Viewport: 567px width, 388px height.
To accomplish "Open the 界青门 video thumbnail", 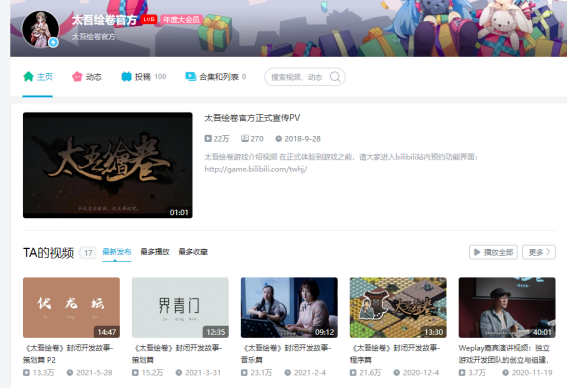I will click(x=180, y=308).
